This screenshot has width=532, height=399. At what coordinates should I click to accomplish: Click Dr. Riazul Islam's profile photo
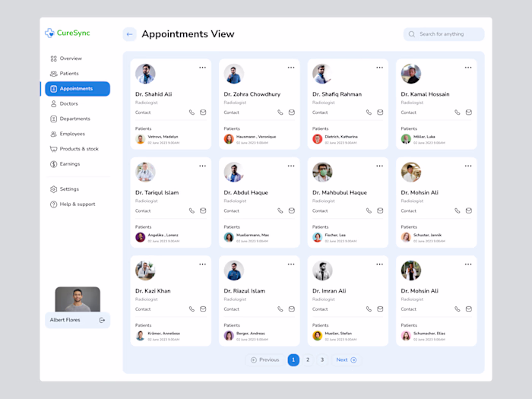tap(234, 271)
